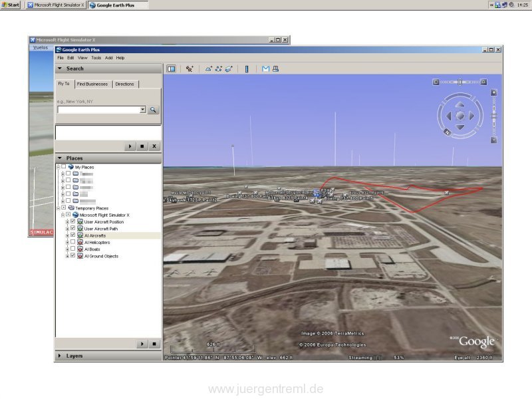Screen dimensions: 532x399
Task: Zoom out using the minus button
Action: pos(494,140)
